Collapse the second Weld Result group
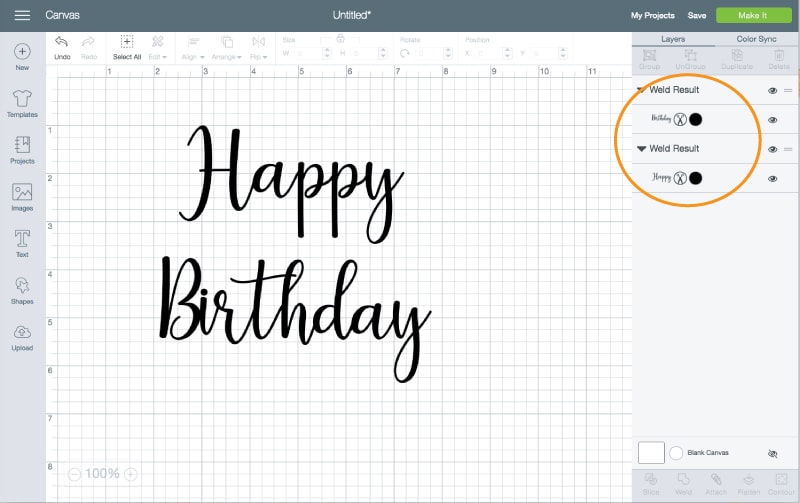The width and height of the screenshot is (800, 503). coord(641,149)
